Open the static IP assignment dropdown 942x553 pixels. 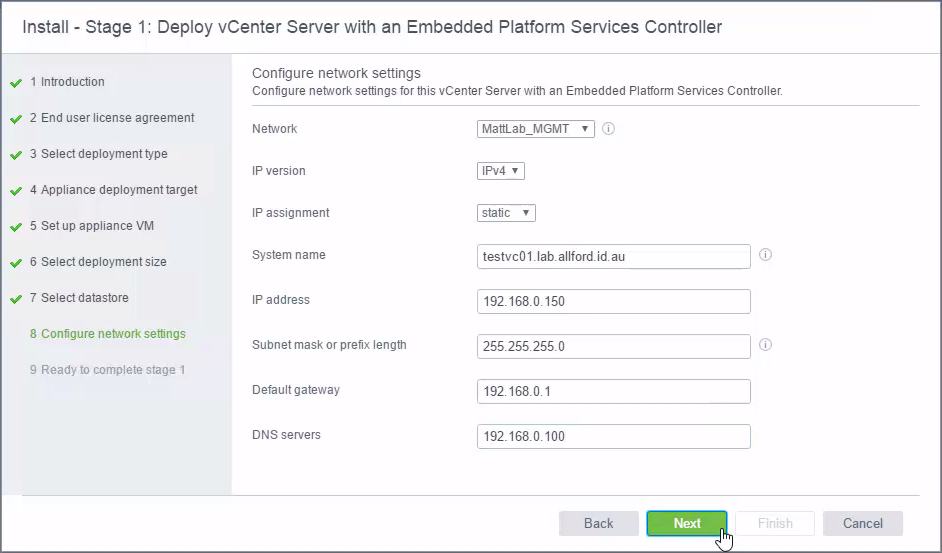tap(506, 213)
